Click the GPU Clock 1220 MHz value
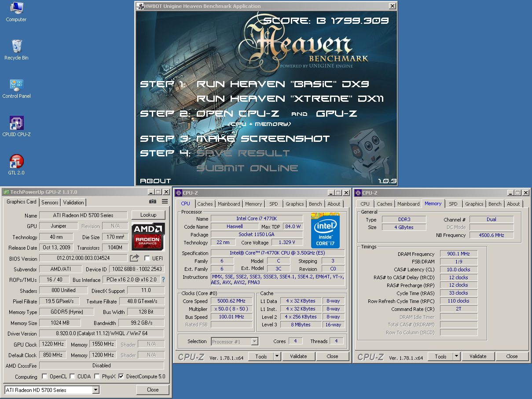The height and width of the screenshot is (399, 532). tap(52, 344)
